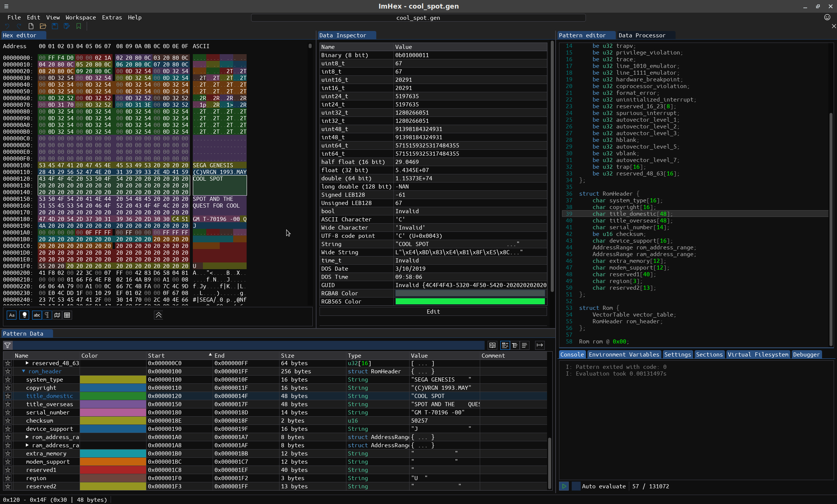Screen dimensions: 837x504
Task: Expand the rom_address_ra tree item
Action: pos(28,437)
